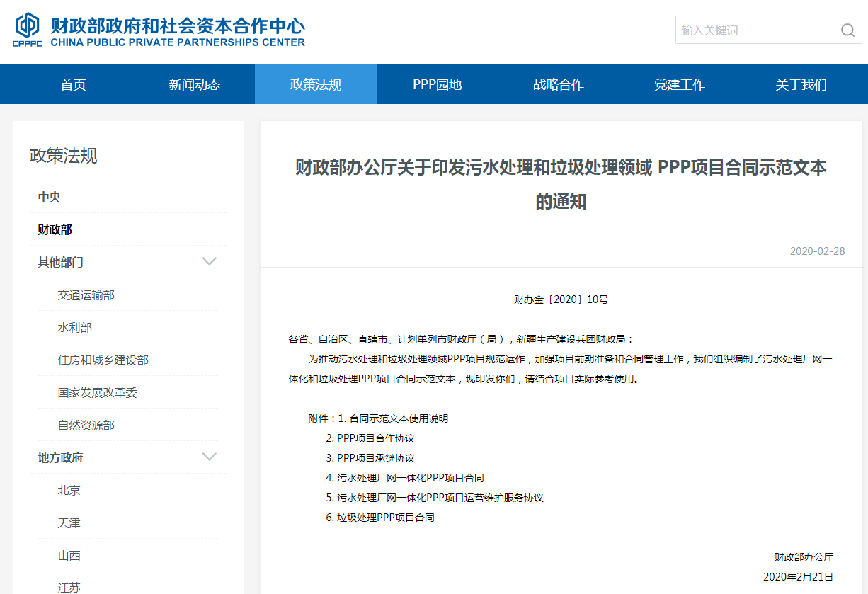This screenshot has width=868, height=594.
Task: Click the 国家发展改革委 sidebar entry
Action: (x=98, y=393)
